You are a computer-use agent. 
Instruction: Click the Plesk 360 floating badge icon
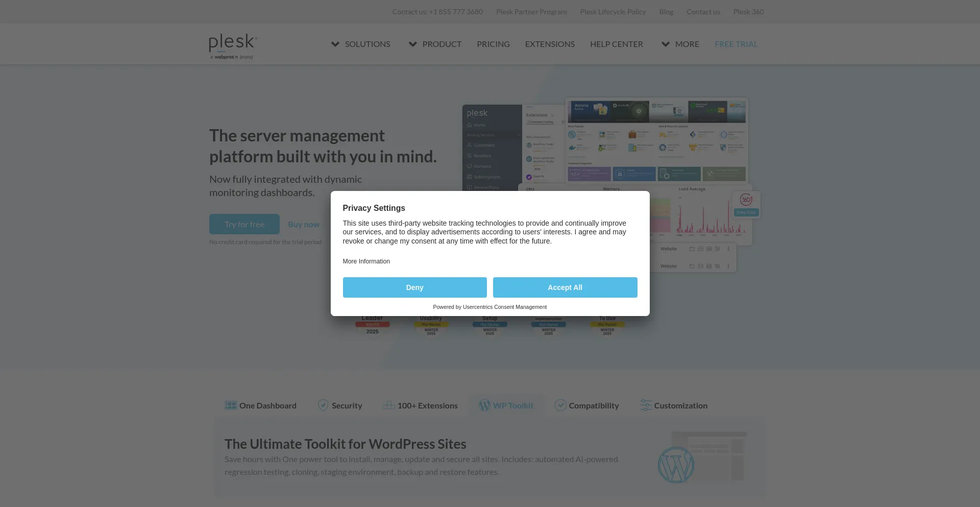click(x=746, y=200)
